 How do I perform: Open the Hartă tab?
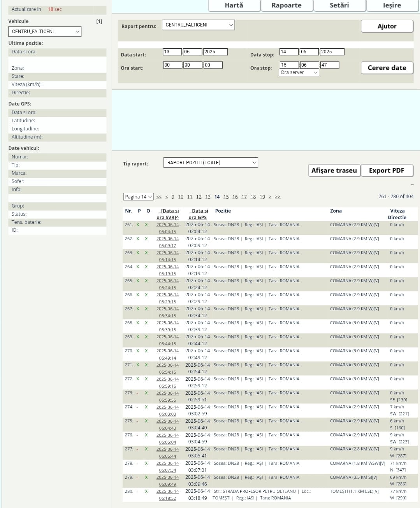click(x=234, y=5)
